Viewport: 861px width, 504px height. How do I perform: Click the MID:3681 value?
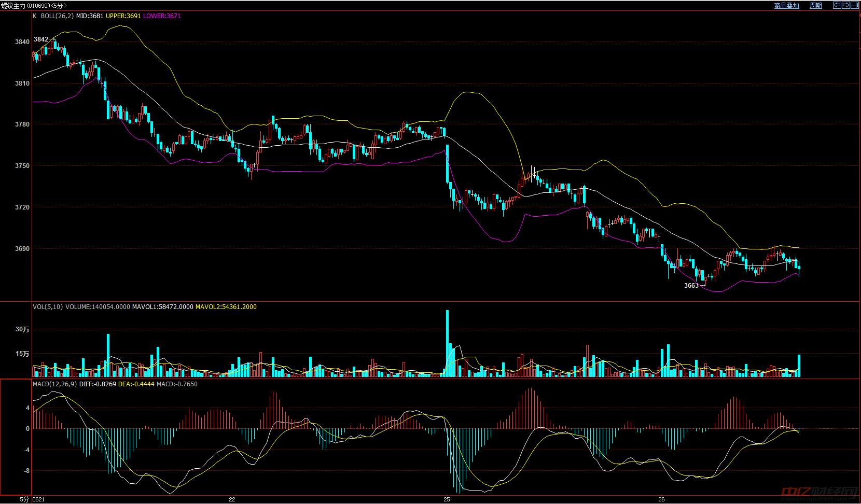pos(90,16)
